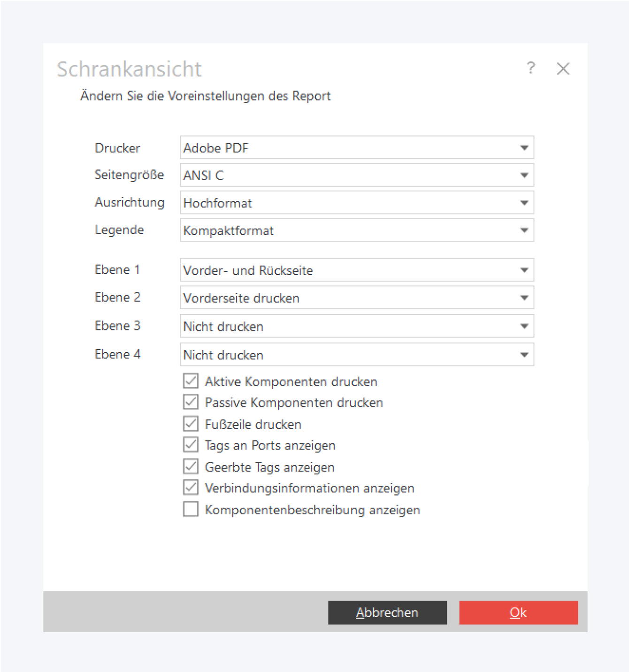Image resolution: width=629 pixels, height=672 pixels.
Task: Click the Adobe PDF printer field
Action: [x=347, y=148]
